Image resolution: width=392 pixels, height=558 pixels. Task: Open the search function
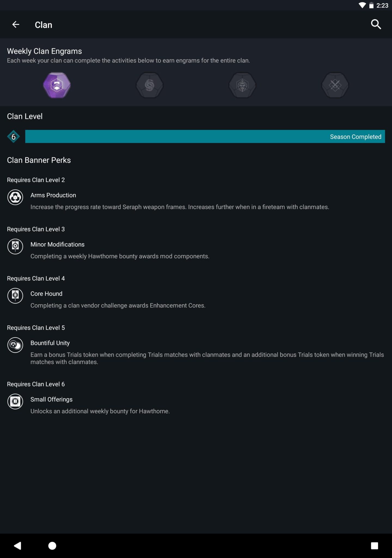(x=376, y=24)
